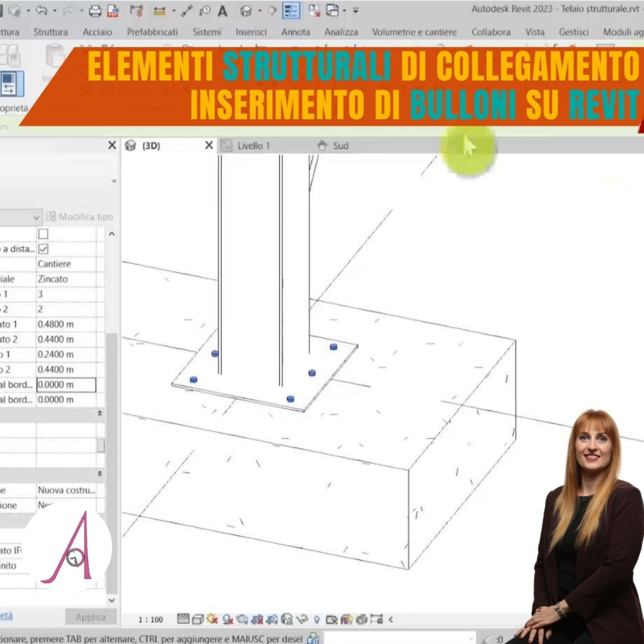This screenshot has height=644, width=644.
Task: Click the worksets icon in status bar
Action: 313,638
